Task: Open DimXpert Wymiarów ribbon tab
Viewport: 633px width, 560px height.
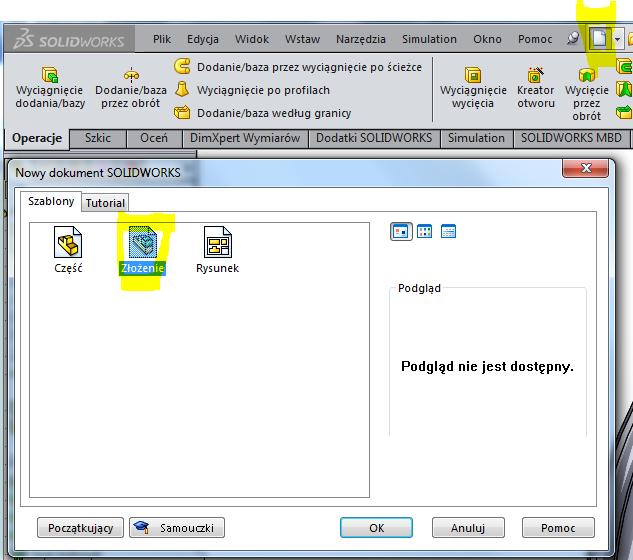Action: pos(245,138)
